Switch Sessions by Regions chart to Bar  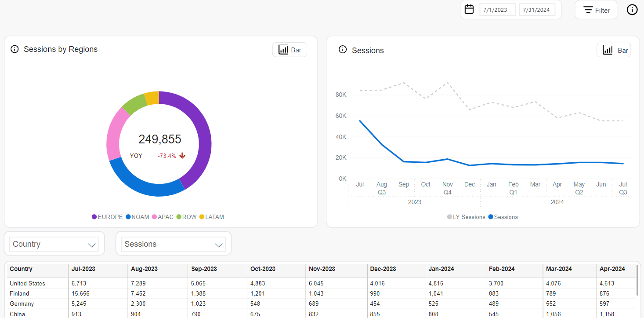point(289,50)
